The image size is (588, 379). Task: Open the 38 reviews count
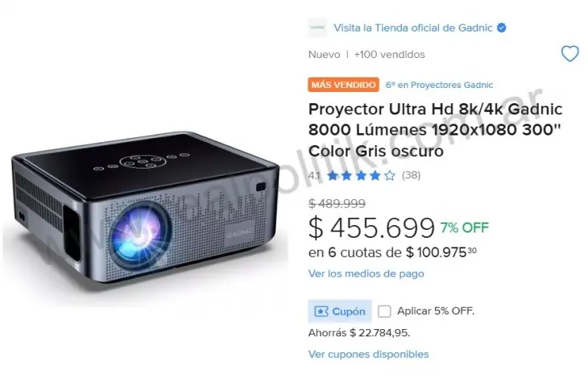point(411,175)
